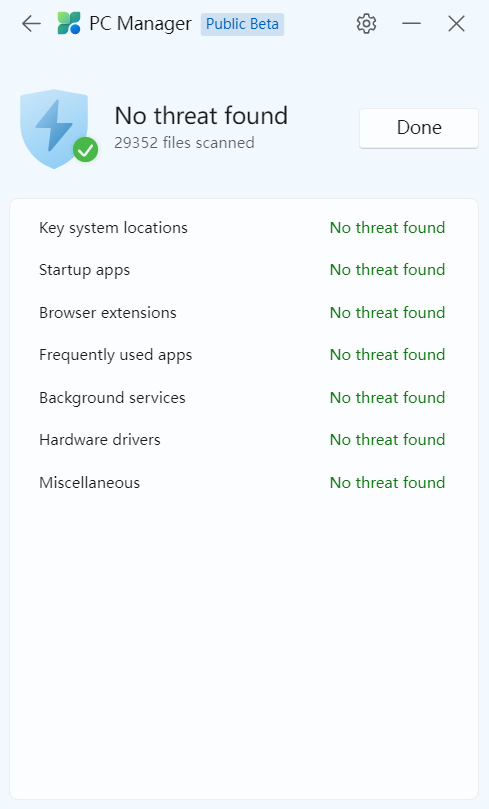Screen dimensions: 489x809
Task: Click Hardware drivers No threat found status
Action: [387, 440]
